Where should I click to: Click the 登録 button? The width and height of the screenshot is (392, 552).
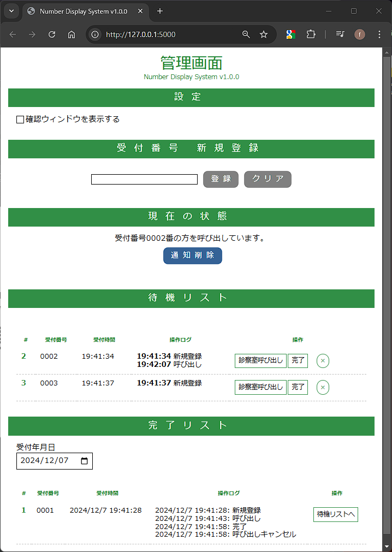point(221,179)
